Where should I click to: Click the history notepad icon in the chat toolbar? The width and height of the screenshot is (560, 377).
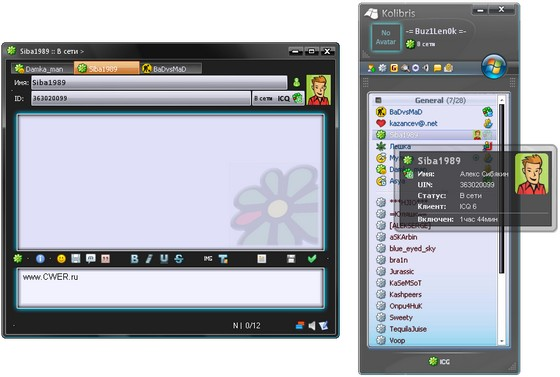[x=262, y=258]
